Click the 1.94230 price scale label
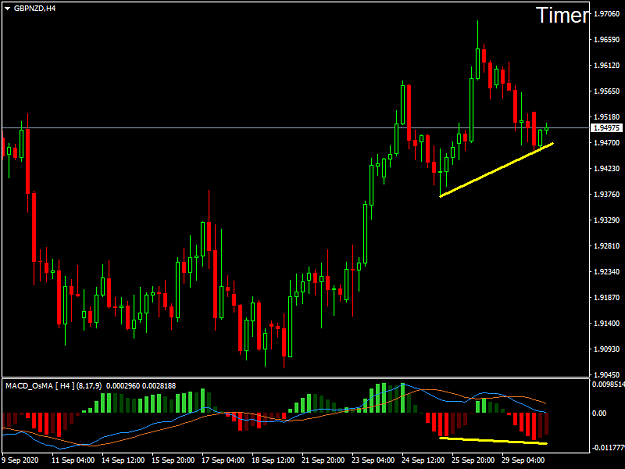The height and width of the screenshot is (469, 625). click(607, 169)
